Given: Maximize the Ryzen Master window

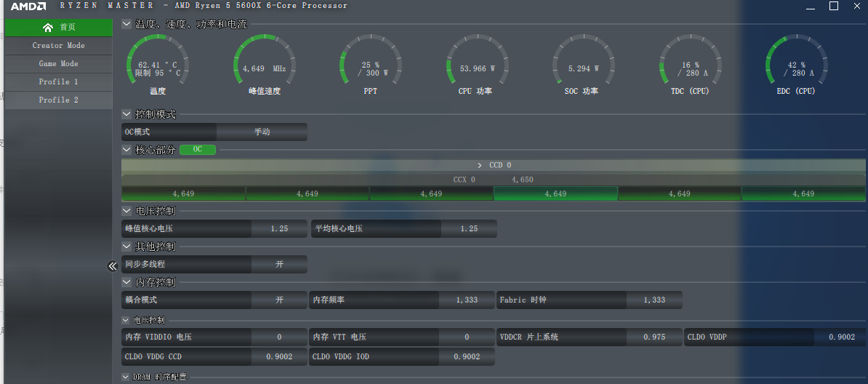Looking at the screenshot, I should point(834,6).
